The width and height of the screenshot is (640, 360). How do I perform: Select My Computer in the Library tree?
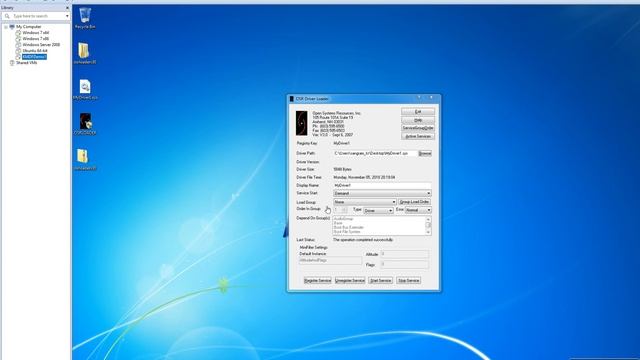click(28, 27)
